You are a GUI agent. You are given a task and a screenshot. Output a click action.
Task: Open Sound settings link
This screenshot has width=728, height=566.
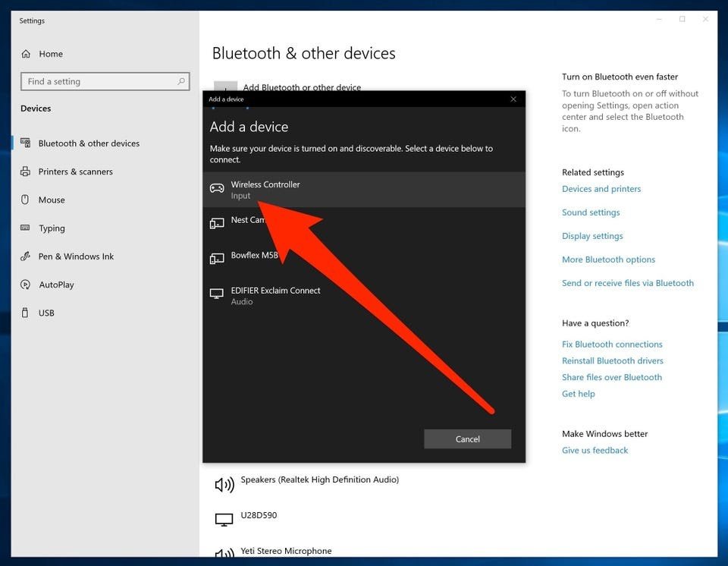(x=591, y=212)
